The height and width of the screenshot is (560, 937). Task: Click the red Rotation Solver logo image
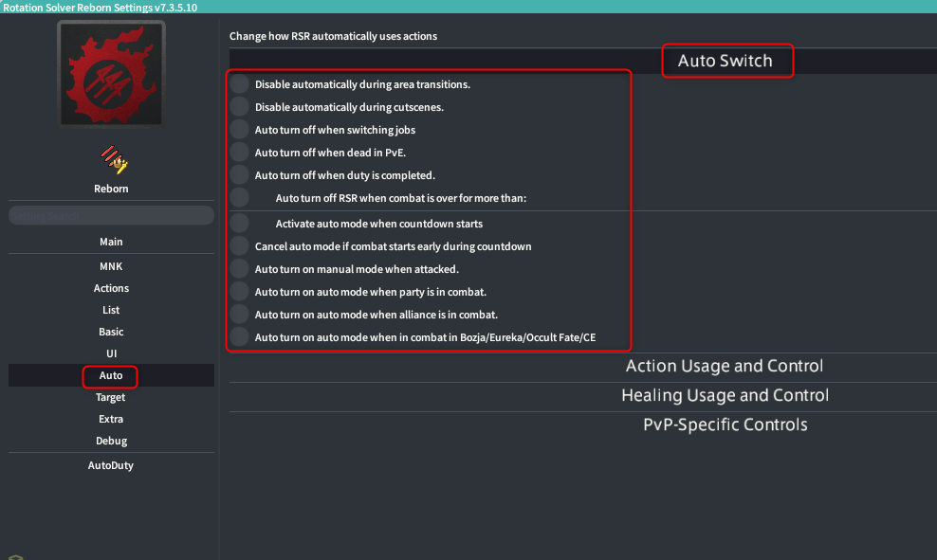(x=111, y=74)
